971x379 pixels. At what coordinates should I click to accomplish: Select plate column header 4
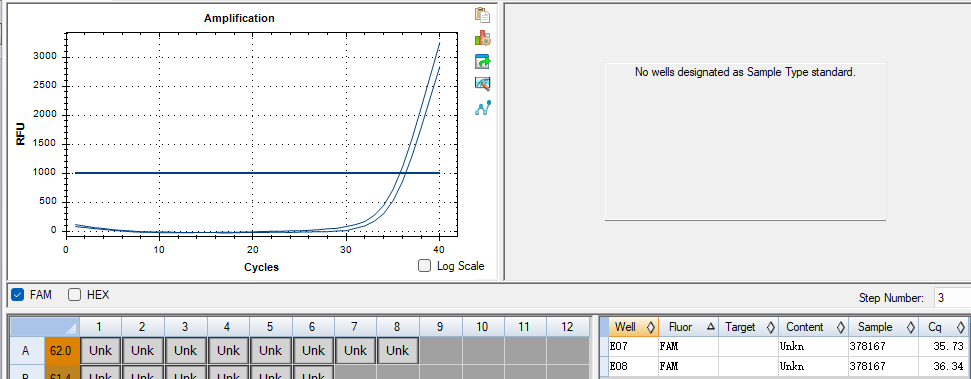click(x=228, y=326)
